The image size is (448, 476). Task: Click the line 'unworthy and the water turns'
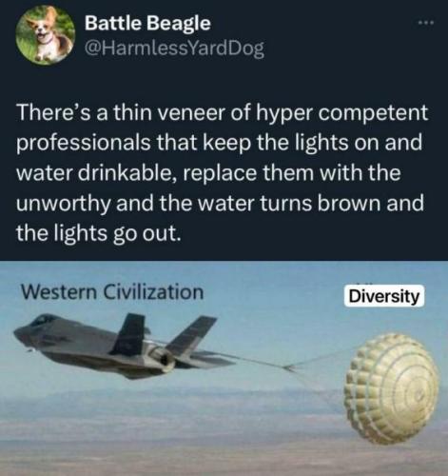(x=220, y=203)
